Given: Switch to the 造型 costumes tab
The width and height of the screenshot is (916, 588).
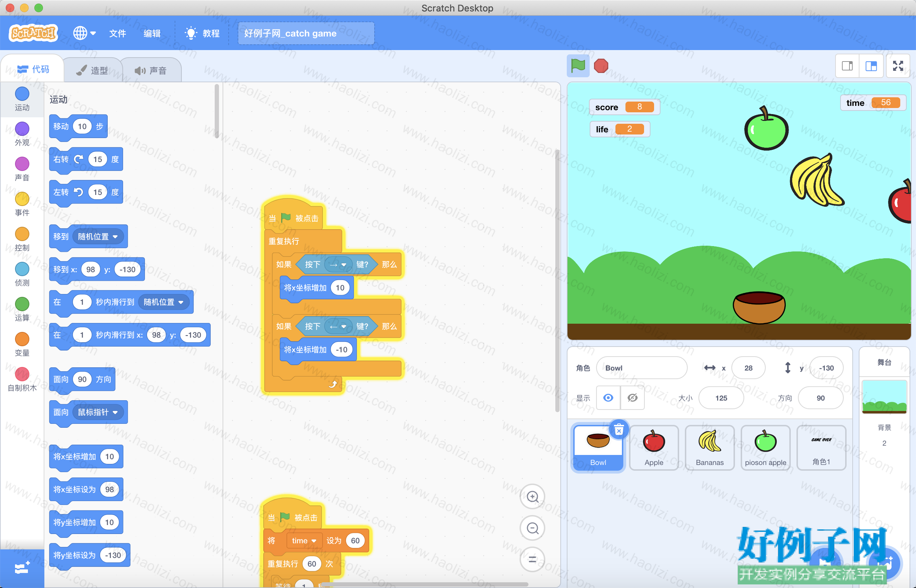Looking at the screenshot, I should point(92,70).
